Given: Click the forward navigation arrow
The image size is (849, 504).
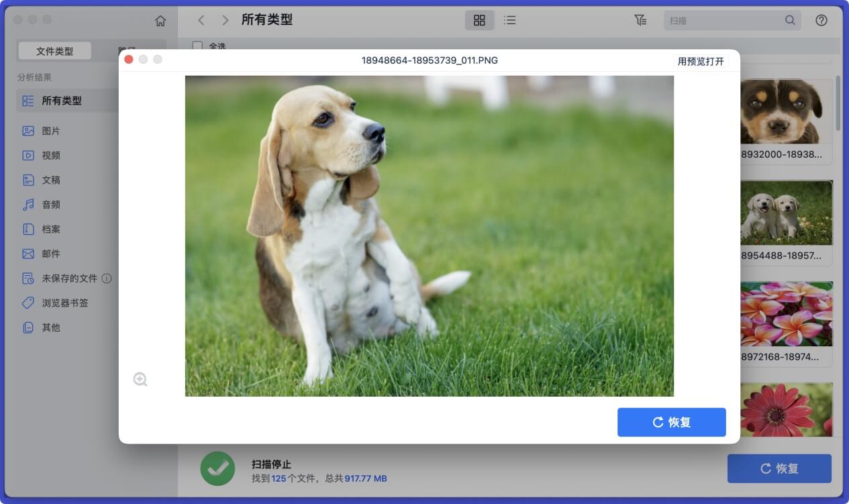Looking at the screenshot, I should point(225,20).
